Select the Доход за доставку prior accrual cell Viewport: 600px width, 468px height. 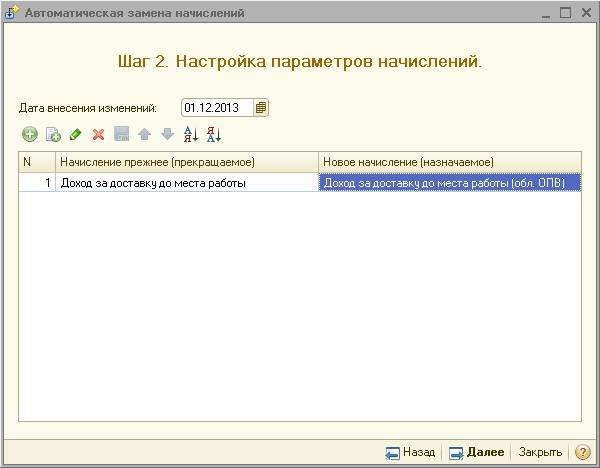click(186, 183)
